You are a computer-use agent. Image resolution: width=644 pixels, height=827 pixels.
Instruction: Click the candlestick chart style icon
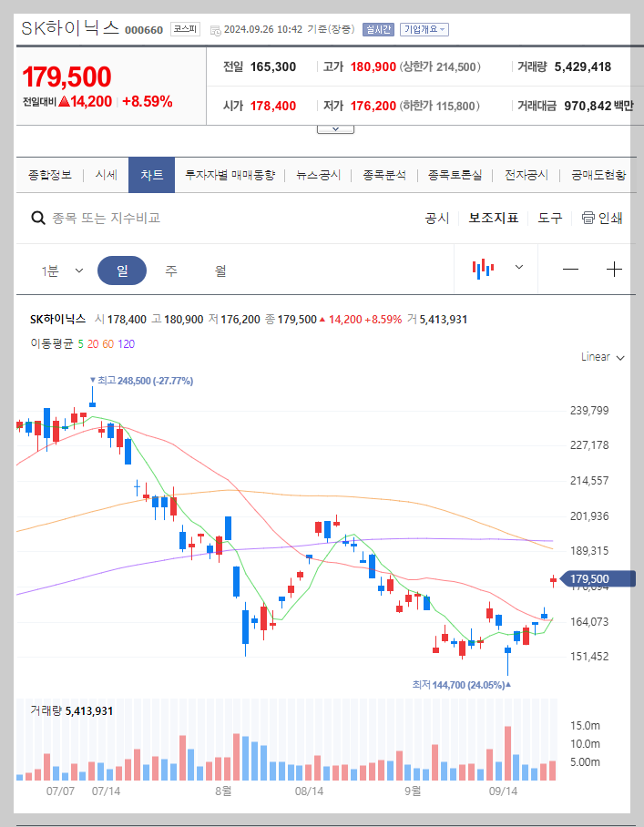pos(486,270)
